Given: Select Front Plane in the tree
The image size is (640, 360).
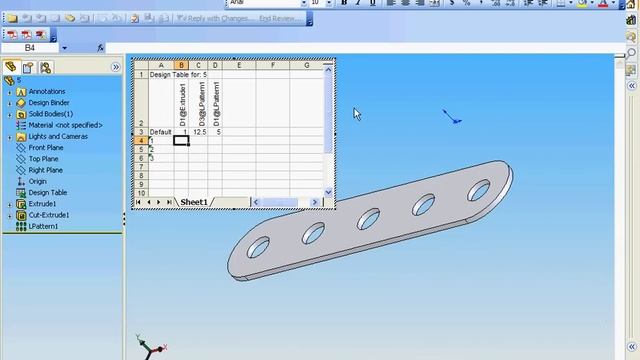Looking at the screenshot, I should click(x=46, y=147).
